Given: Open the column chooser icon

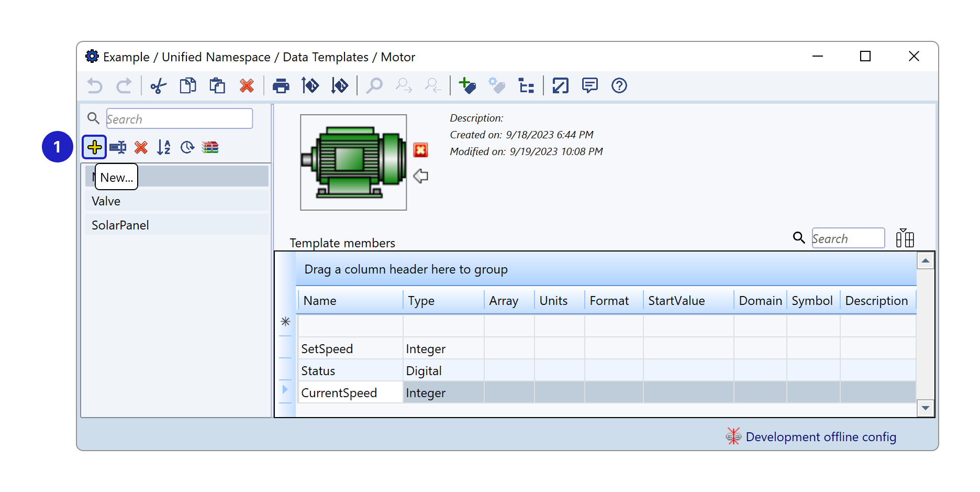Looking at the screenshot, I should pos(905,238).
